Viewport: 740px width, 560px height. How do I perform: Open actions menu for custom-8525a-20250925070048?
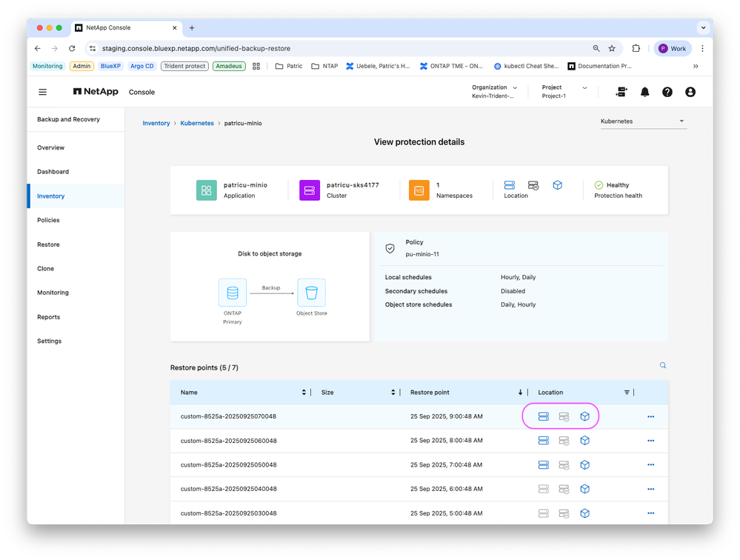pyautogui.click(x=651, y=416)
